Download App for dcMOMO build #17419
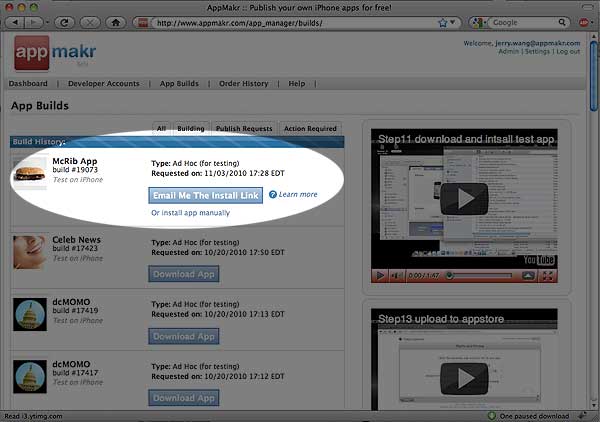 (x=184, y=336)
